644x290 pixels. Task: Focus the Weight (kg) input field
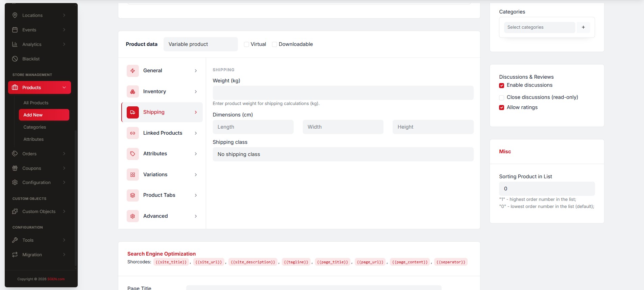343,93
